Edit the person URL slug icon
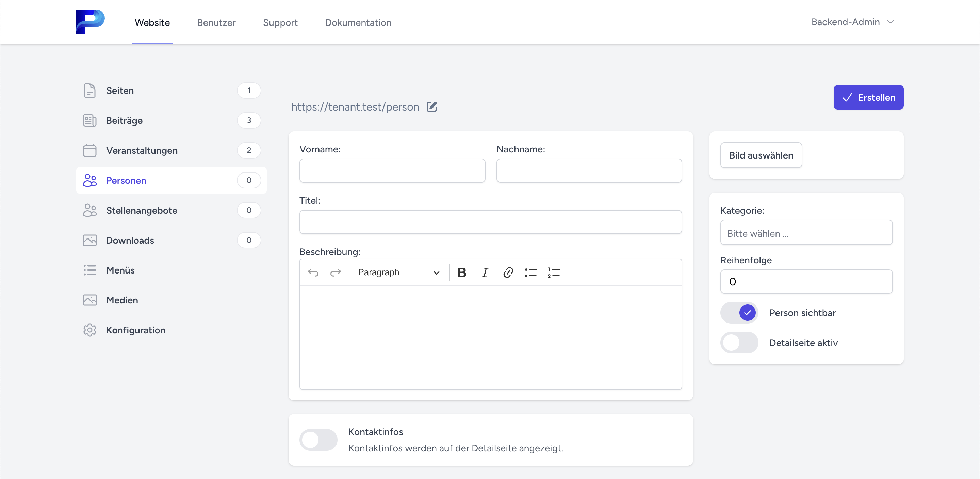Screen dimensions: 980x479 pos(432,107)
